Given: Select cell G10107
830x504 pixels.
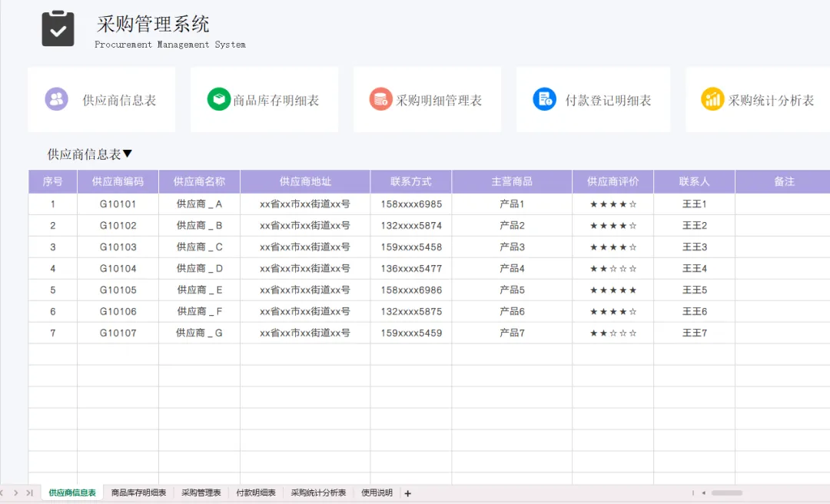Looking at the screenshot, I should point(118,333).
